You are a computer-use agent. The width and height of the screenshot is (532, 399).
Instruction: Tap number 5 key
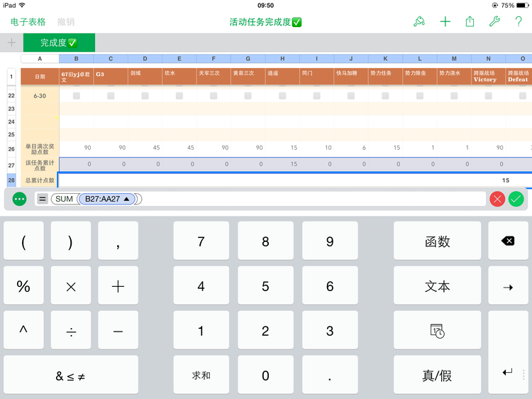click(265, 285)
